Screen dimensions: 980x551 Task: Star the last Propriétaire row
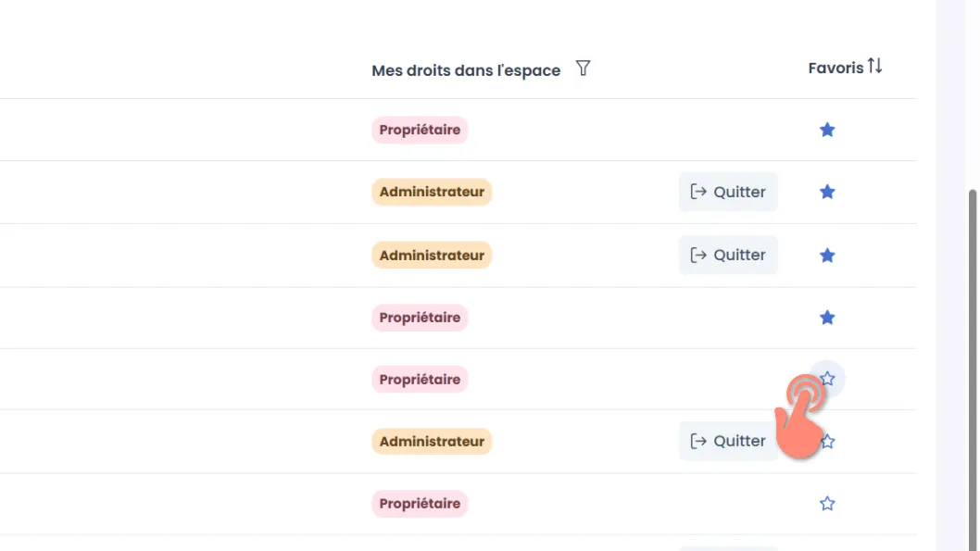(x=827, y=504)
